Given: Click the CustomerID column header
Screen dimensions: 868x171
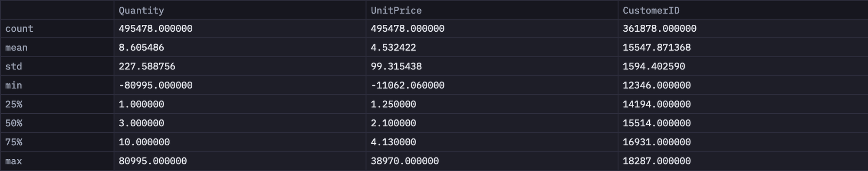Looking at the screenshot, I should coord(651,10).
